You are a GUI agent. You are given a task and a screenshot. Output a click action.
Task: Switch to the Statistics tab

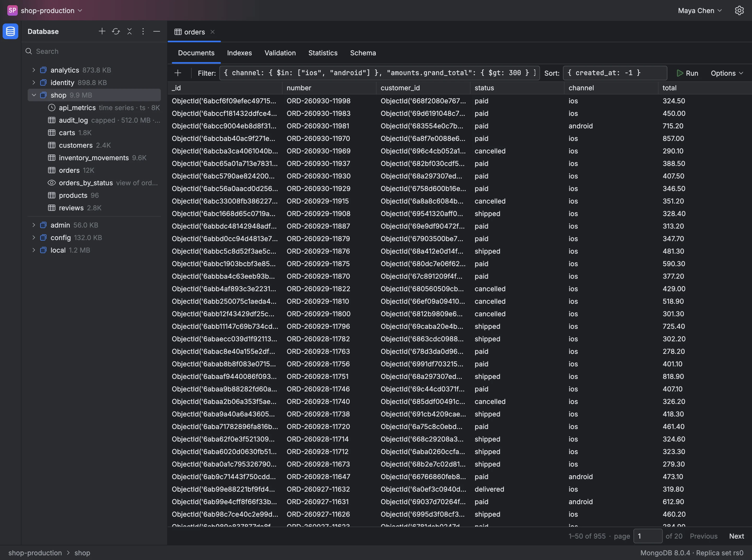(x=323, y=53)
